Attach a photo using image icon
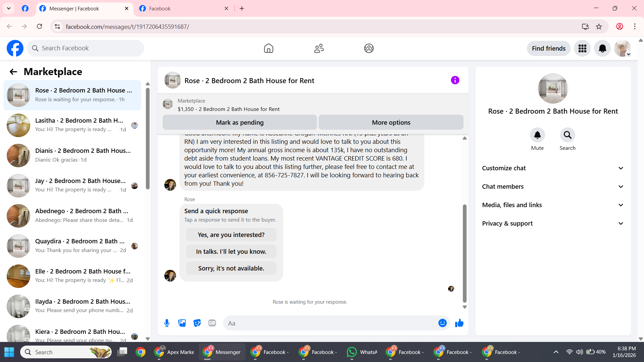This screenshot has width=644, height=362. pyautogui.click(x=182, y=323)
